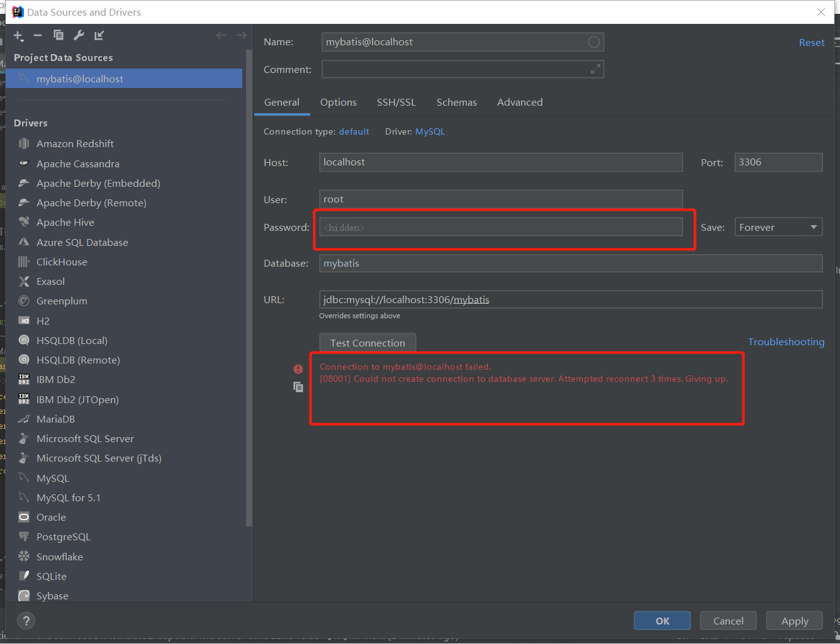Viewport: 840px width, 644px height.
Task: Click the drivers list vertical scrollbar
Action: (x=249, y=289)
